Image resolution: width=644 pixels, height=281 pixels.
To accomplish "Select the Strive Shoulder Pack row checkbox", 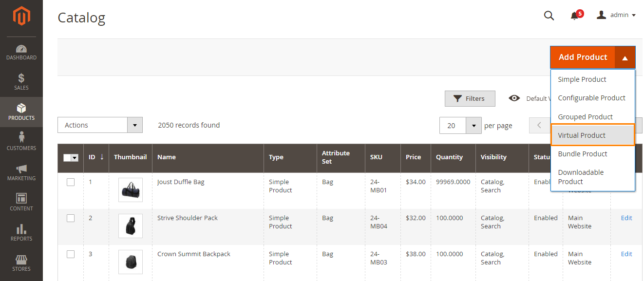I will coord(71,218).
